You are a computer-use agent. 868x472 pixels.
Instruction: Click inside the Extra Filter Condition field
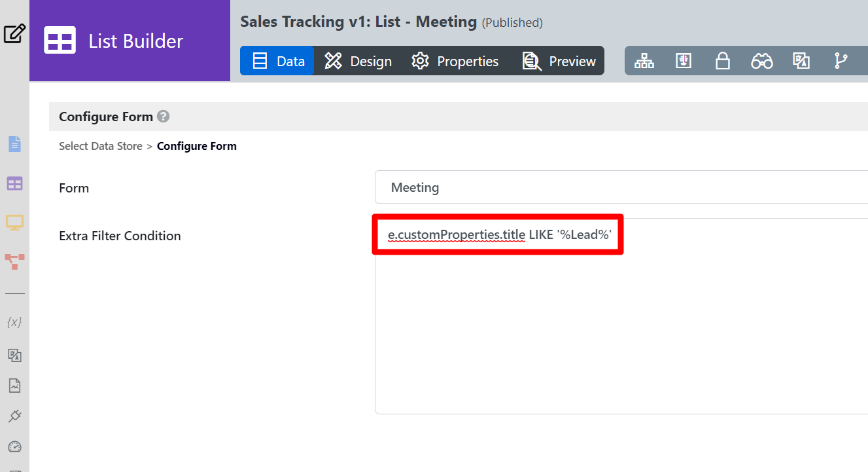pos(621,327)
